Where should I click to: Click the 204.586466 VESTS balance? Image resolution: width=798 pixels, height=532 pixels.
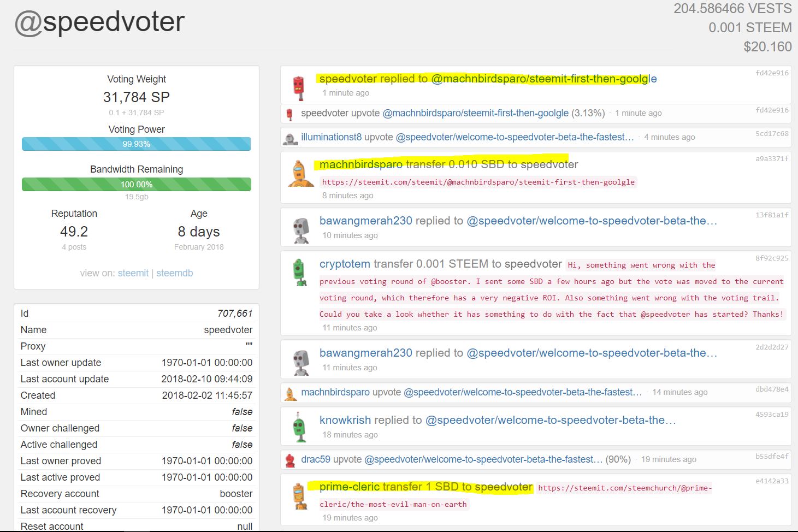point(732,9)
